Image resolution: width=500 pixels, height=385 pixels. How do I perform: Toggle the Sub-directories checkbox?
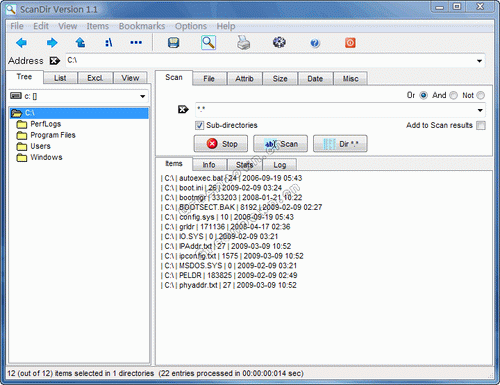(199, 125)
